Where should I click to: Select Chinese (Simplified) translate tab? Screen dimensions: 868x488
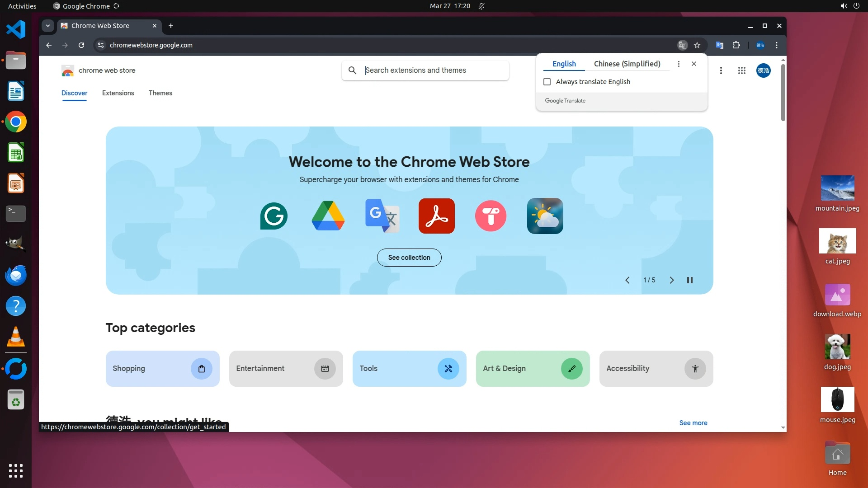click(627, 64)
